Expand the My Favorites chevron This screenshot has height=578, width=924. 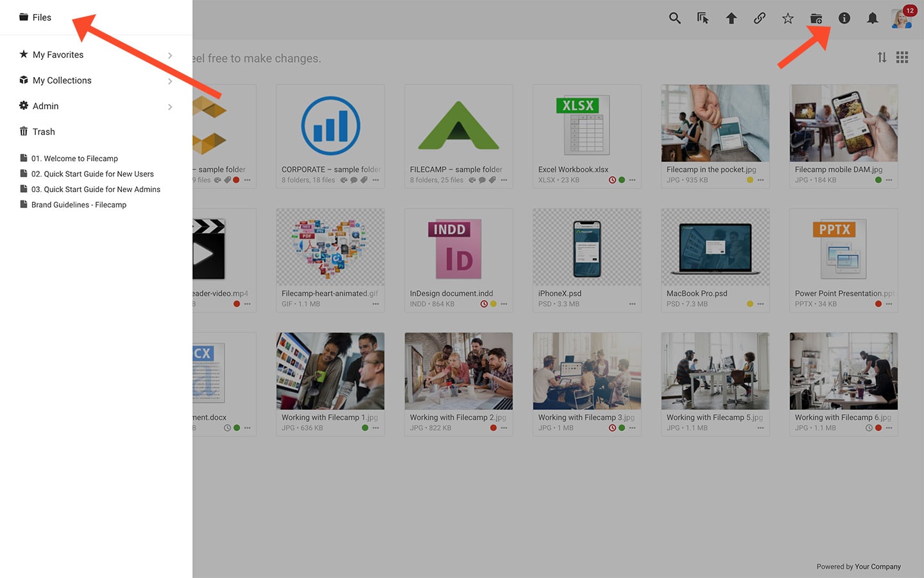click(170, 55)
